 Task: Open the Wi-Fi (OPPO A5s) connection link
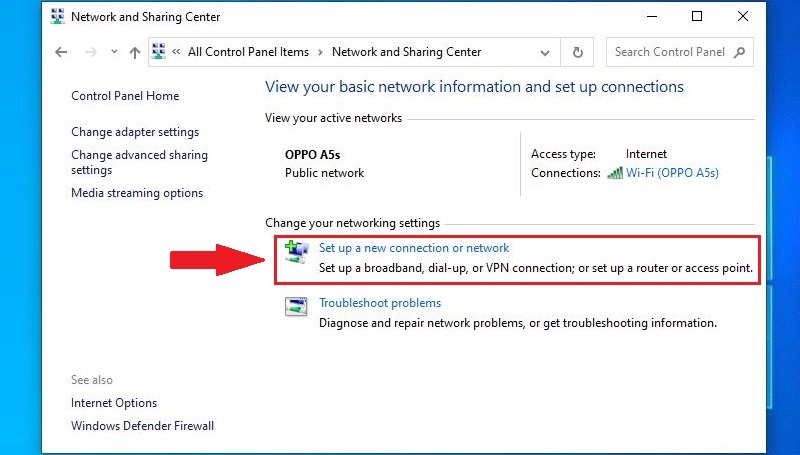672,173
